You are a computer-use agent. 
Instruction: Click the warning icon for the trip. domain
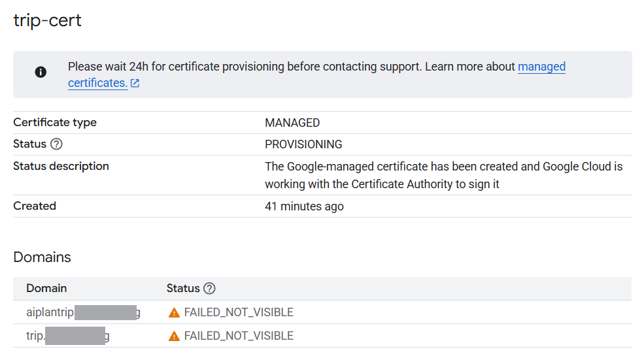174,336
